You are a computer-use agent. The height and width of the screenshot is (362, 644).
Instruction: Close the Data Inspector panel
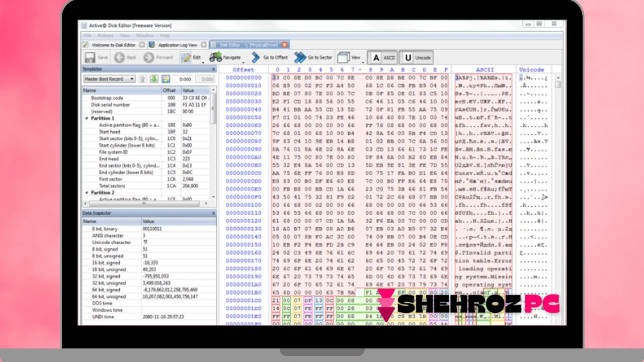tap(213, 213)
